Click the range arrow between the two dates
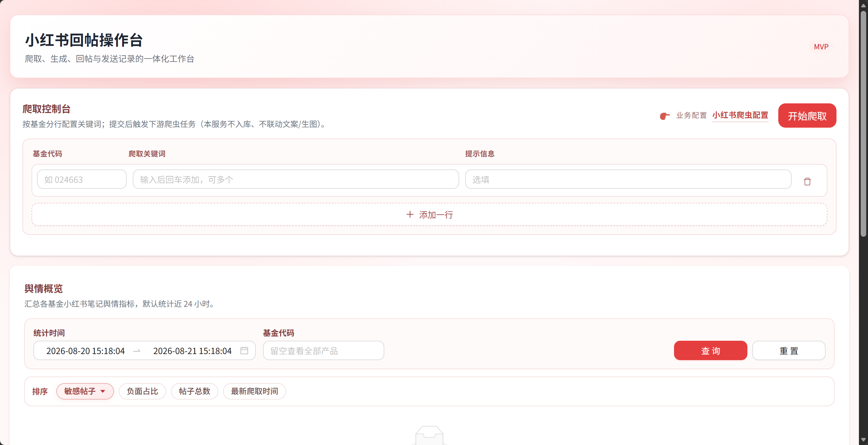The image size is (868, 445). pos(136,351)
